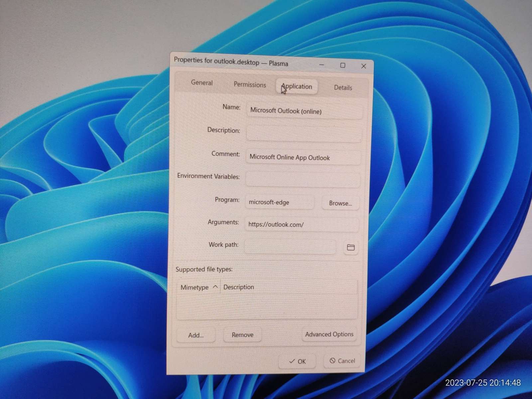Open Advanced Options

329,334
